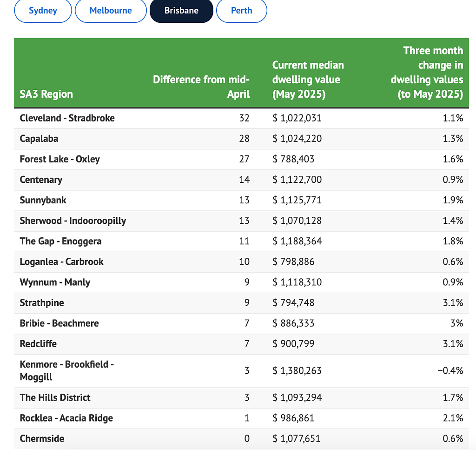Select the Capalaba region name
The width and height of the screenshot is (476, 450).
coord(39,139)
